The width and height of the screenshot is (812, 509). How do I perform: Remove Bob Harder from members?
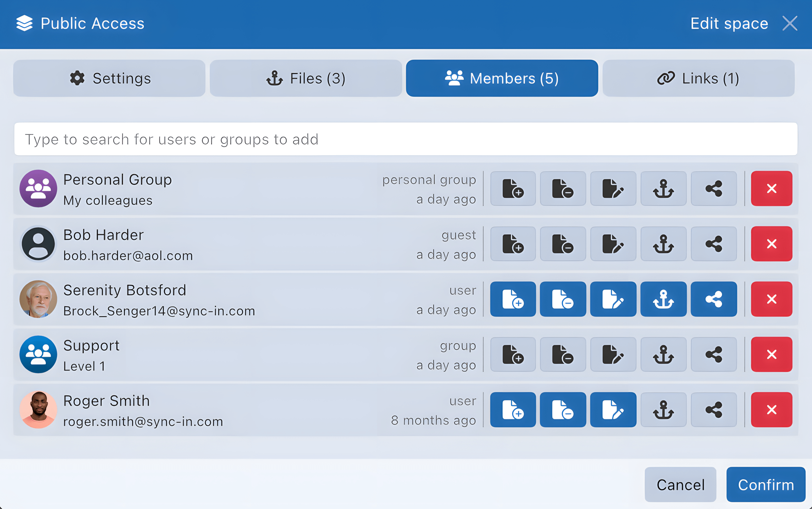pyautogui.click(x=771, y=244)
